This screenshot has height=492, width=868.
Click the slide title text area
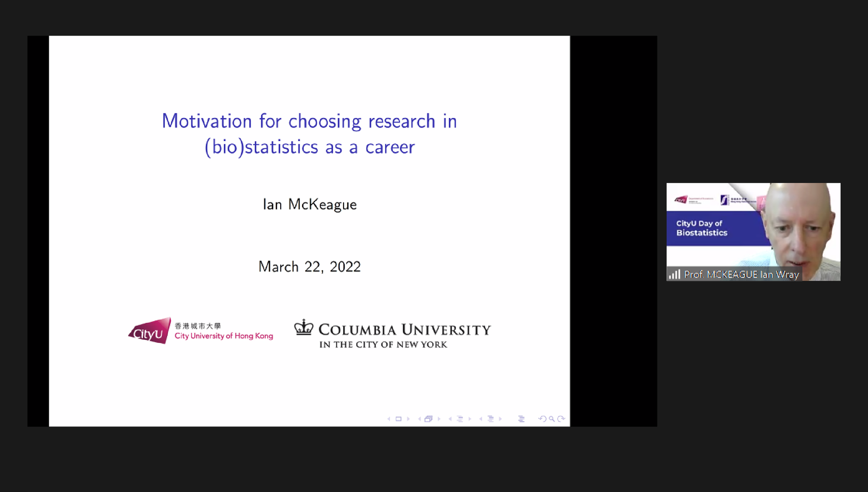(309, 133)
